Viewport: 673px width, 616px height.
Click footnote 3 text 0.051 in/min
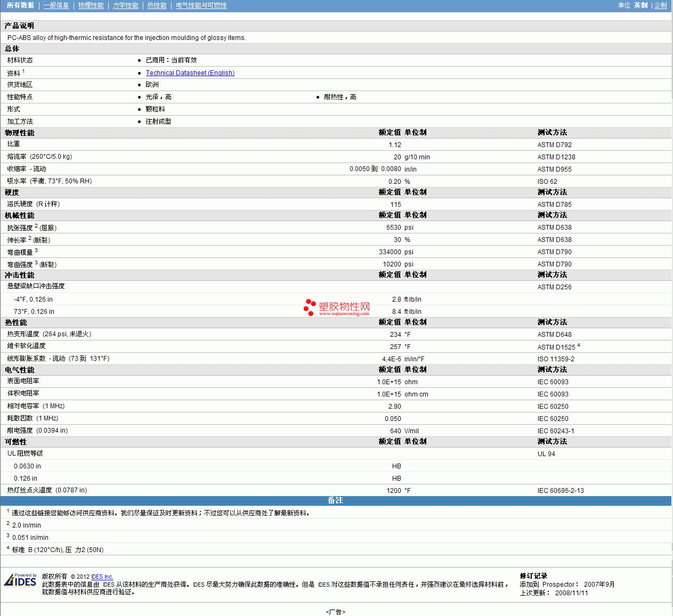(x=30, y=538)
